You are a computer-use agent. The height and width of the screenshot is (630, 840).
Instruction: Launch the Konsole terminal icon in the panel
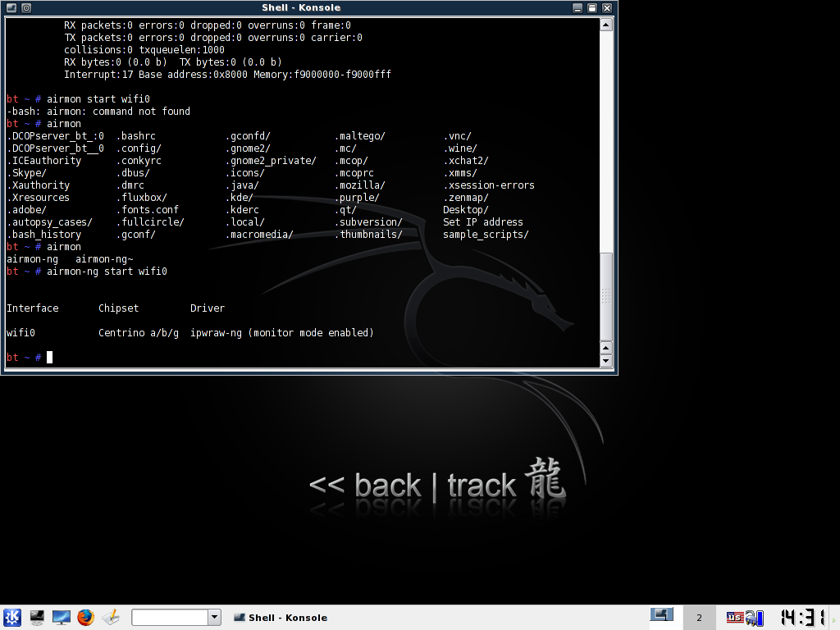(x=37, y=617)
